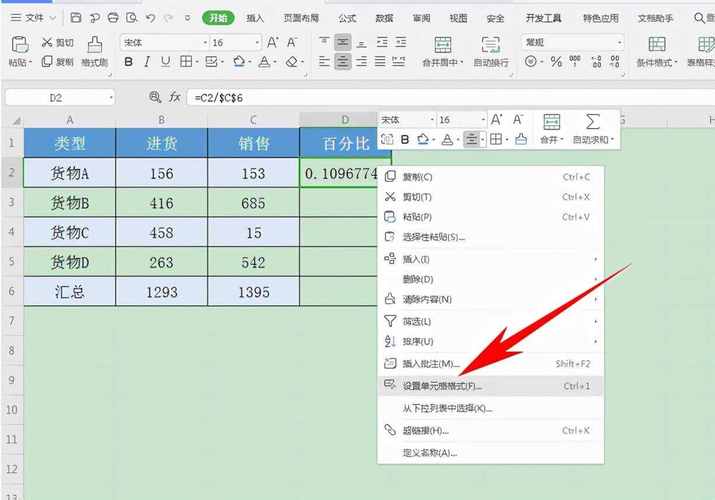Expand the 筛选(L) submenu in context menu
This screenshot has height=500, width=715.
pos(491,321)
